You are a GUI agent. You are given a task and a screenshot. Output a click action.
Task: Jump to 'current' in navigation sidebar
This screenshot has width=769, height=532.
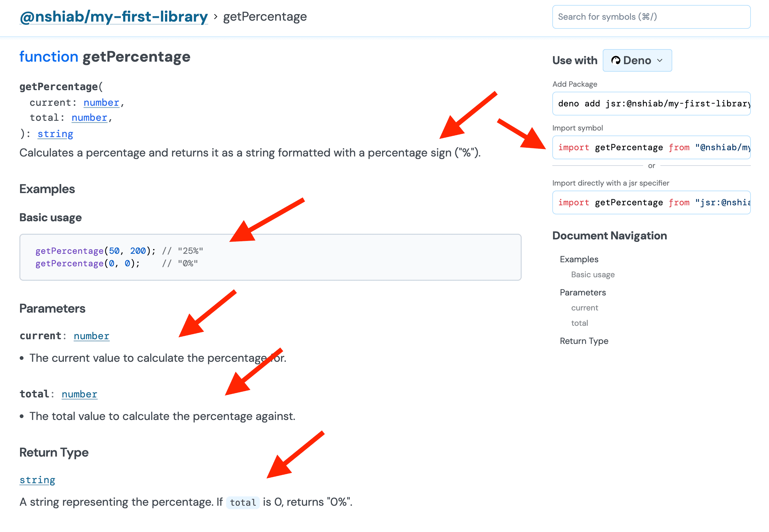coord(584,308)
